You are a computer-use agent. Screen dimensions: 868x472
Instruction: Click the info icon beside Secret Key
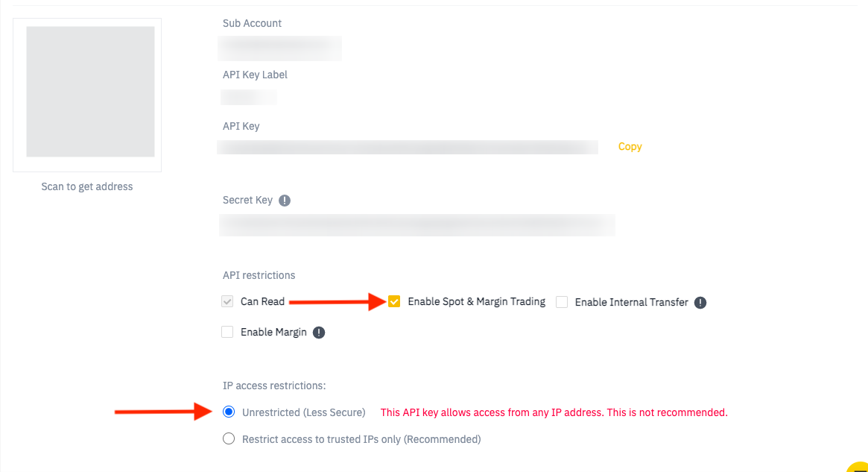coord(285,201)
